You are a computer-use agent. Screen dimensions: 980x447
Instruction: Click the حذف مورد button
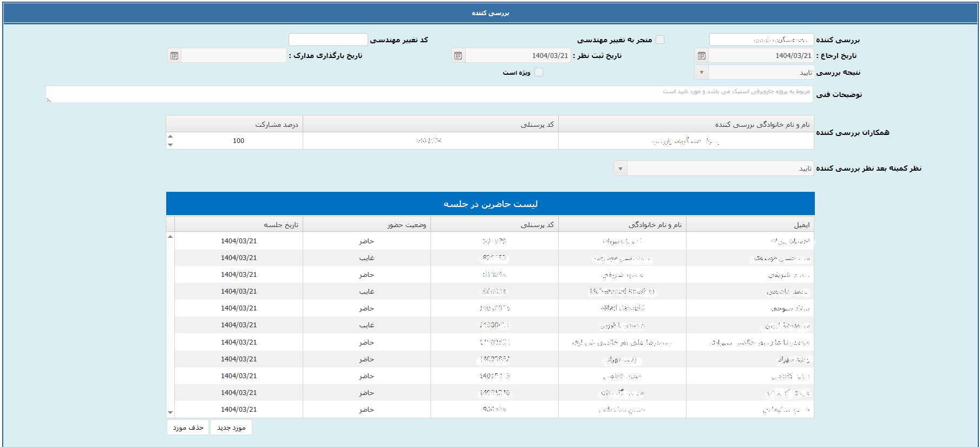(188, 427)
